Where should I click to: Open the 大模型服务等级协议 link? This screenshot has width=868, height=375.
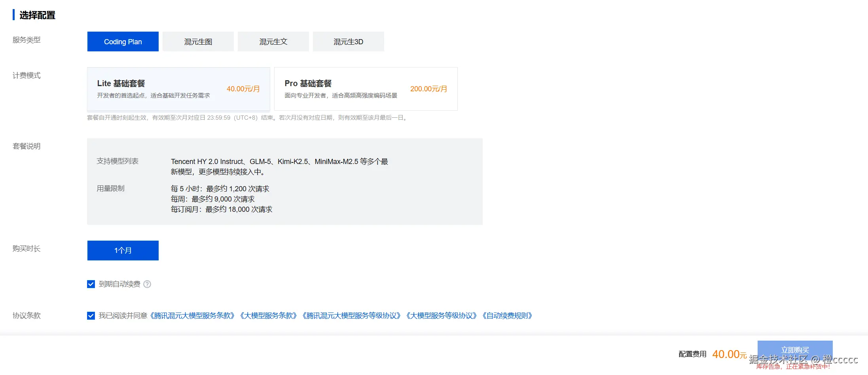[x=443, y=316]
